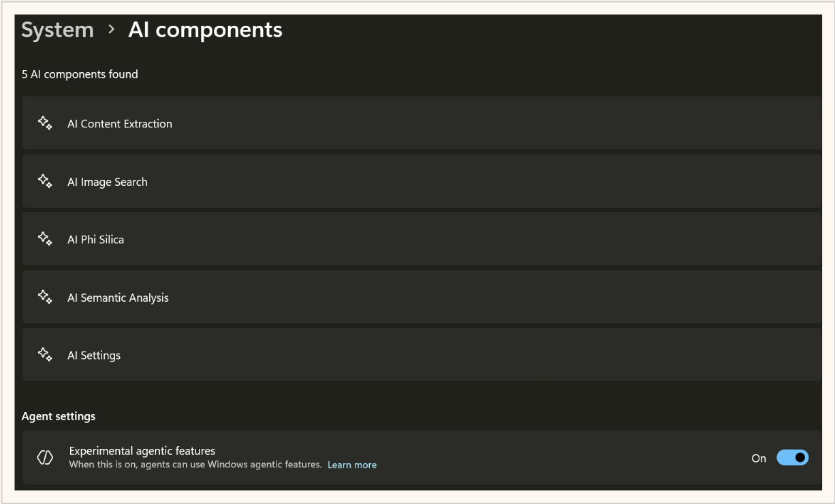Screen dimensions: 835x504
Task: Click the breadcrumb chevron after System
Action: (x=111, y=30)
